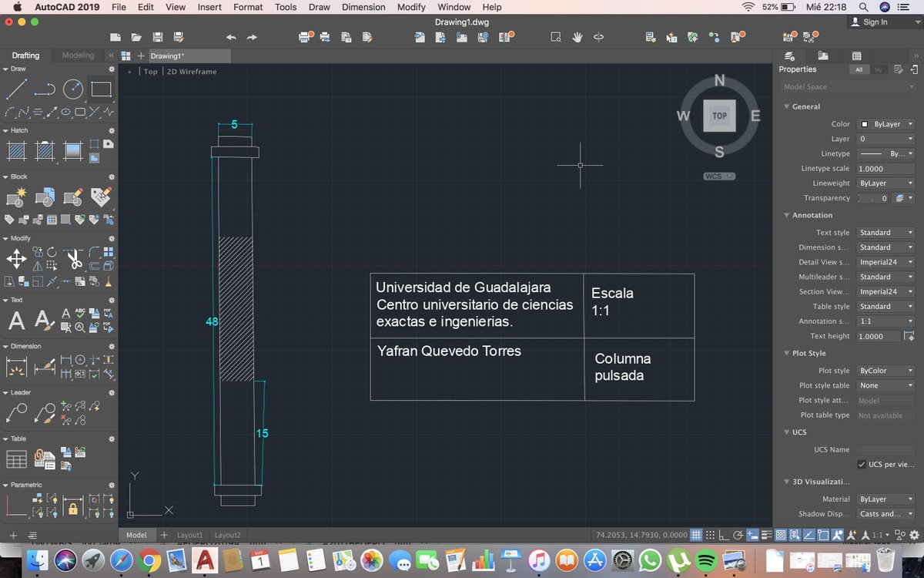
Task: Click the Redo arrow in toolbar
Action: (252, 37)
